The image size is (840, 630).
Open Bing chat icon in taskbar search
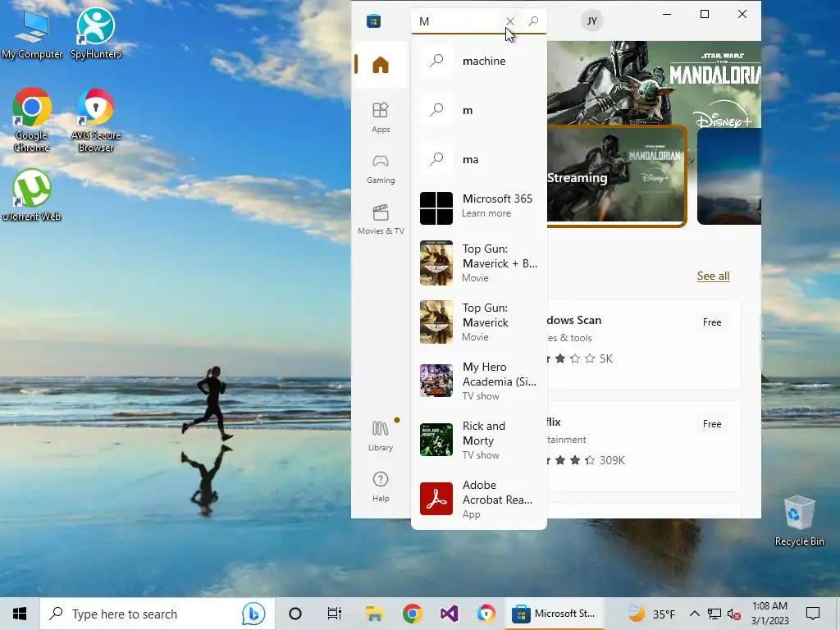tap(253, 614)
